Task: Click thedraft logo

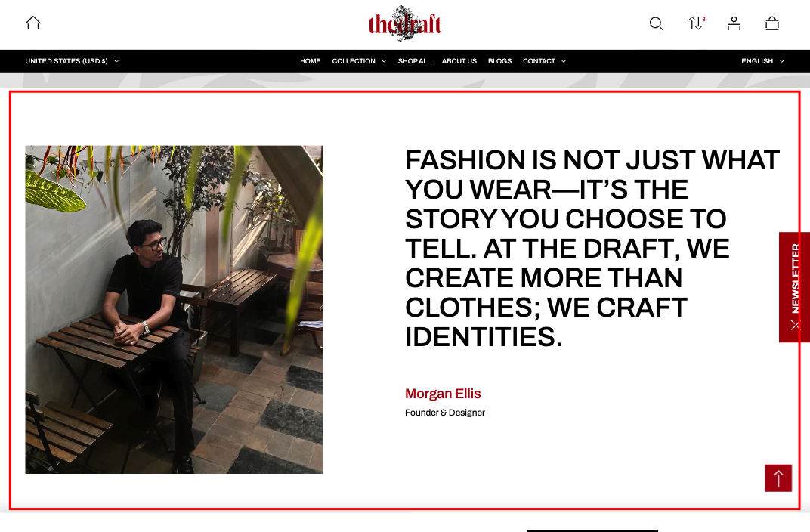Action: [x=404, y=23]
